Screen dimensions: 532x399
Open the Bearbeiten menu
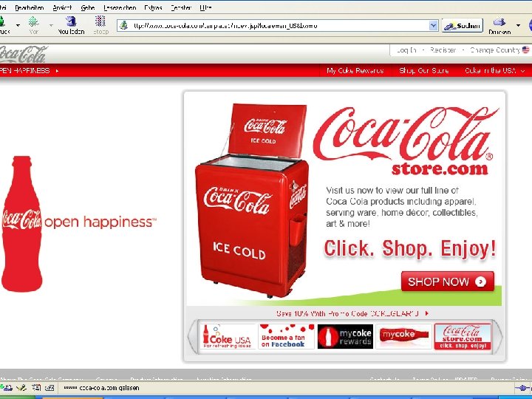pyautogui.click(x=29, y=7)
